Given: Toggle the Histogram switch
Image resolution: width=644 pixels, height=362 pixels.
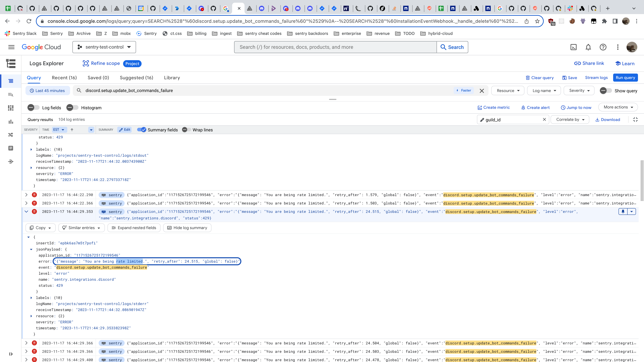Looking at the screenshot, I should tap(72, 108).
